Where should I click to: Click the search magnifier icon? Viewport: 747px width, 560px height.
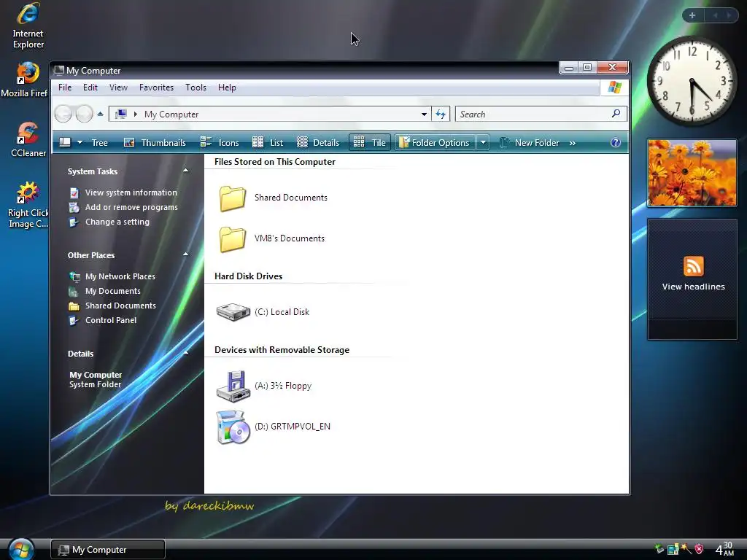616,114
